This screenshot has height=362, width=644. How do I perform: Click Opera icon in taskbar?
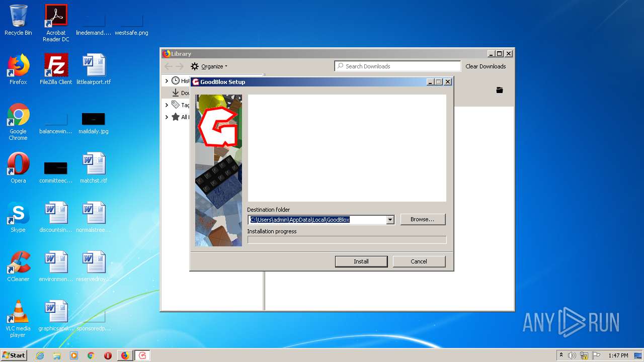point(108,355)
